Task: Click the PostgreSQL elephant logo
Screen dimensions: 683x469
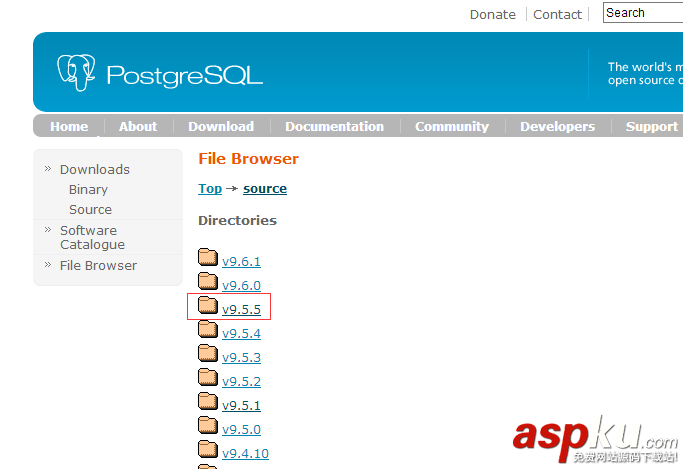Action: tap(76, 73)
